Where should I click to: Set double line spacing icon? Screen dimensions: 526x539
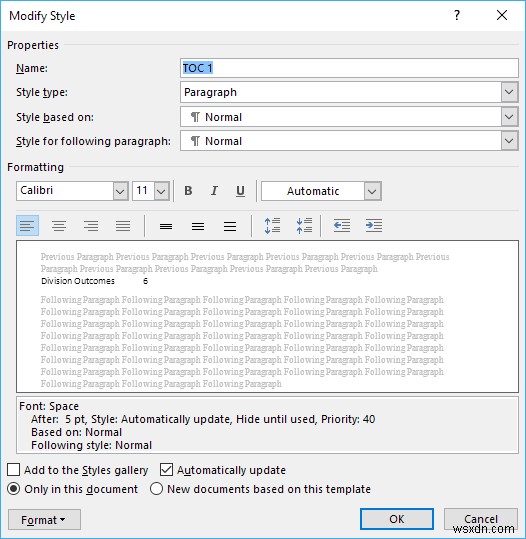tap(230, 226)
